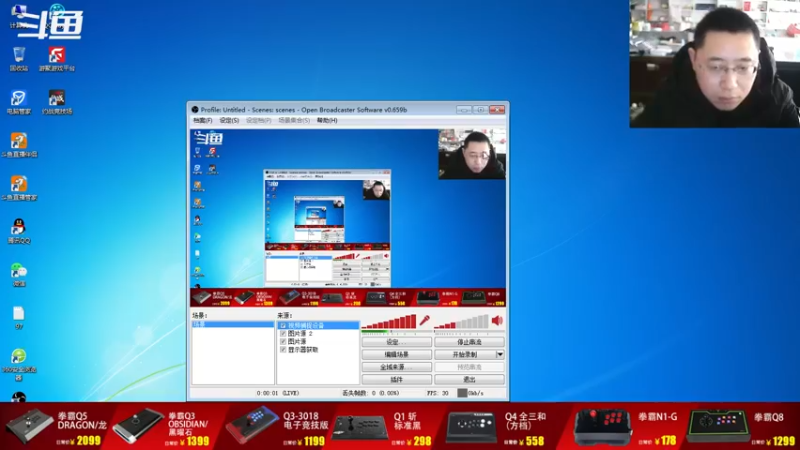Image resolution: width=800 pixels, height=450 pixels.
Task: Close the Open Broadcaster Software window
Action: pos(497,110)
